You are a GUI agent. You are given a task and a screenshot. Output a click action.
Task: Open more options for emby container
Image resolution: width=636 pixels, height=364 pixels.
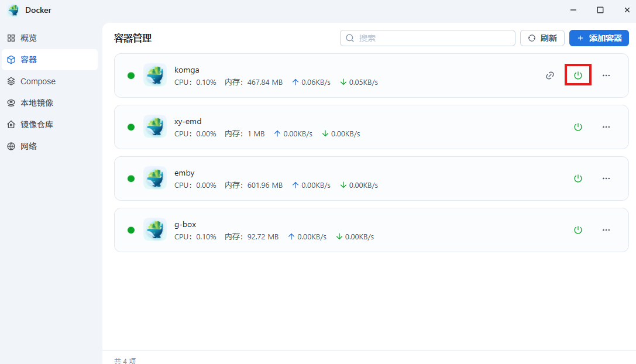pyautogui.click(x=606, y=178)
